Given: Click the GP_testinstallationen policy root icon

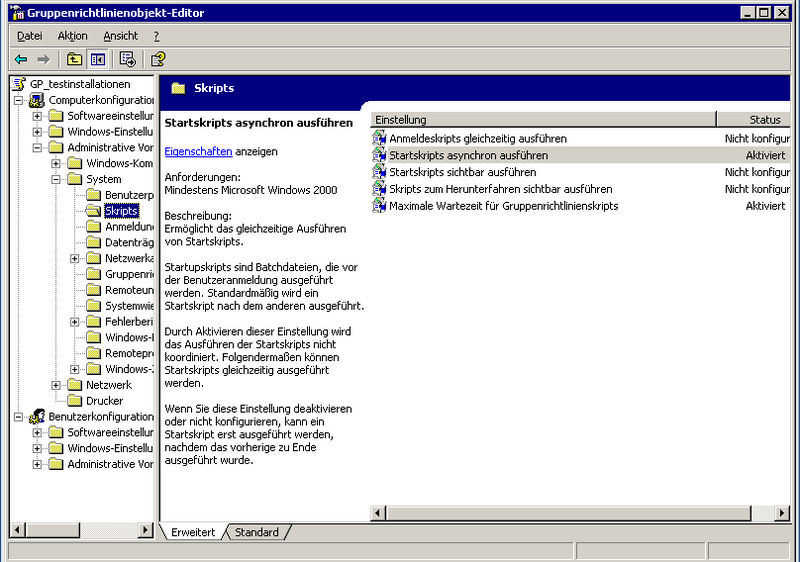Looking at the screenshot, I should [19, 84].
